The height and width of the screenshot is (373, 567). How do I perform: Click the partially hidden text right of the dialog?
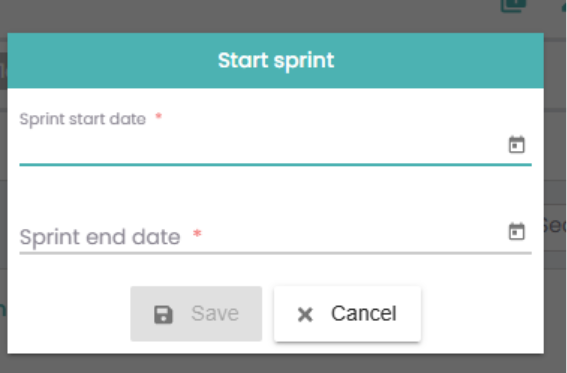click(555, 226)
